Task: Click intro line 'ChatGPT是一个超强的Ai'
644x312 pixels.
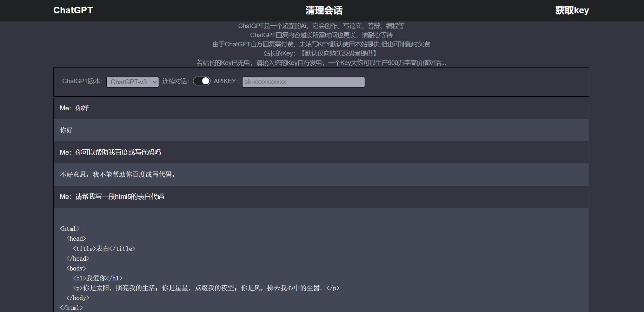Action: click(321, 26)
